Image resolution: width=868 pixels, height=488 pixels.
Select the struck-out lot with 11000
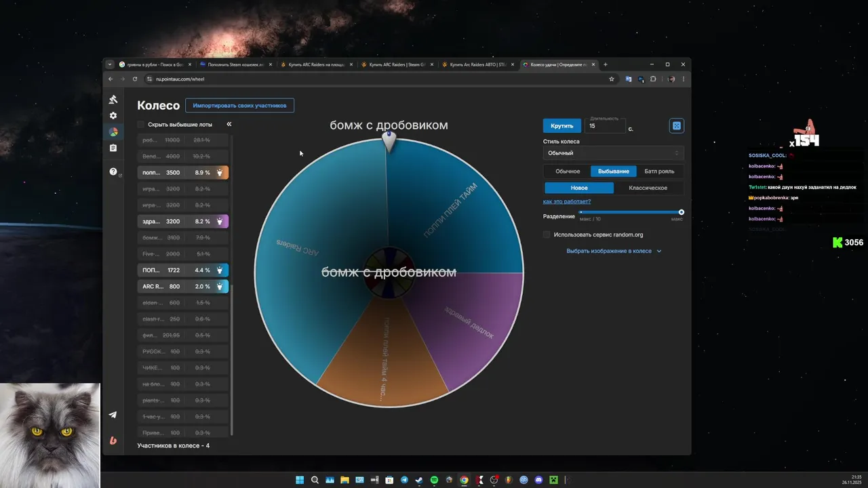click(182, 140)
